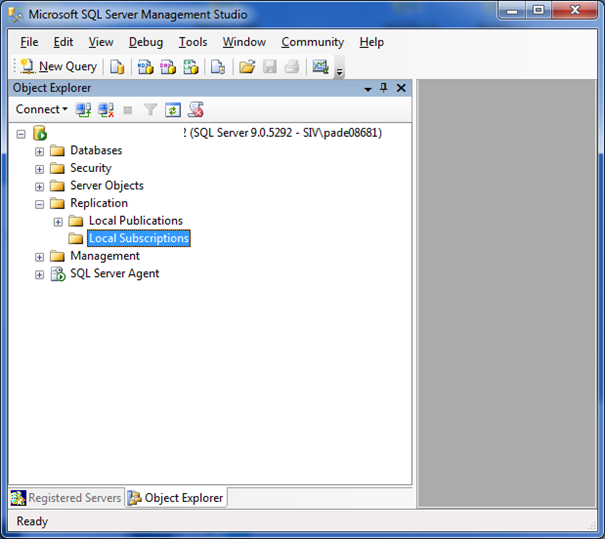Expand the Local Publications folder
Image resolution: width=605 pixels, height=539 pixels.
[58, 222]
